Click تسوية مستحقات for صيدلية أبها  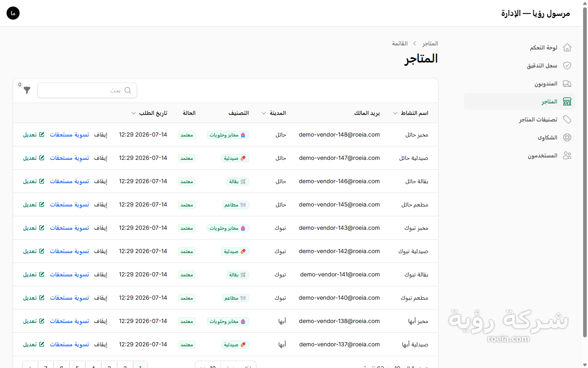(69, 344)
